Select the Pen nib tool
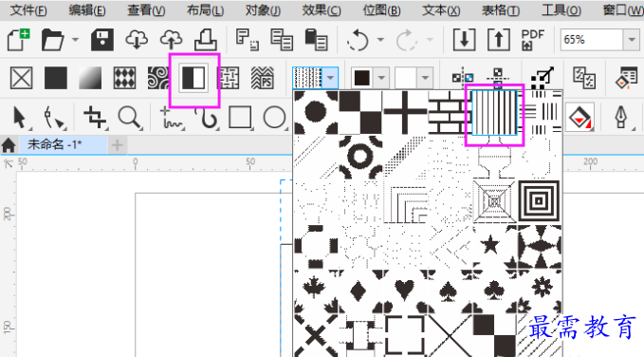The height and width of the screenshot is (357, 644). [621, 118]
